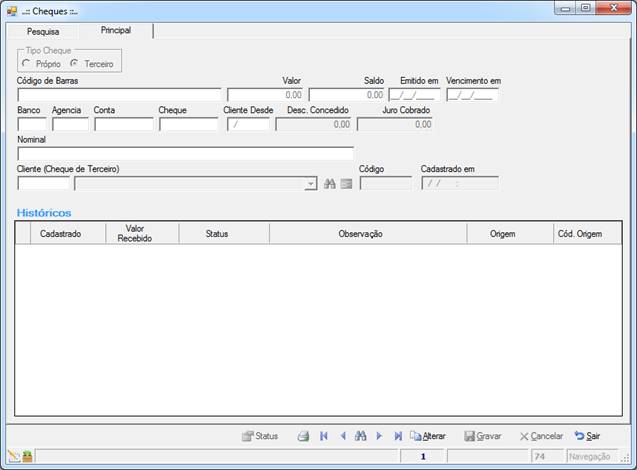
Task: Click the Valor input field
Action: [265, 95]
